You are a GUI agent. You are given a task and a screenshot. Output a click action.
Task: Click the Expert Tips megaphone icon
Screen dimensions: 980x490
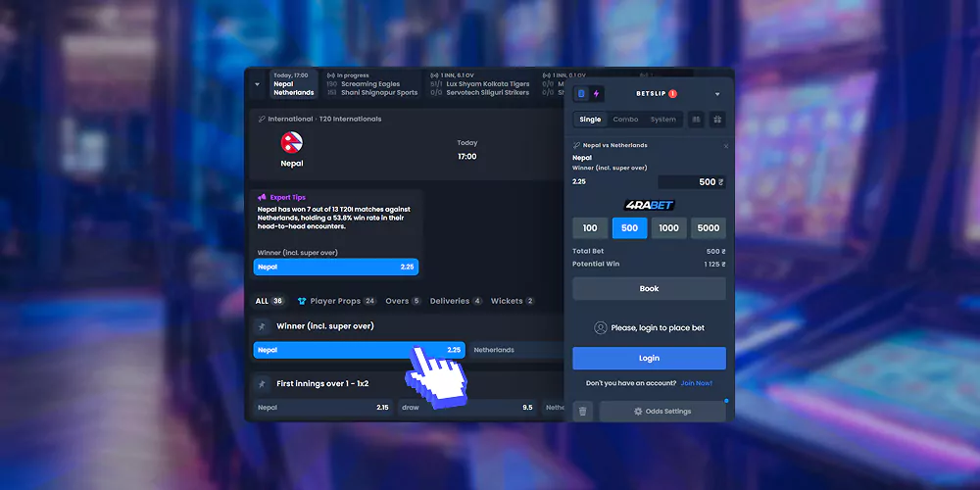point(262,197)
